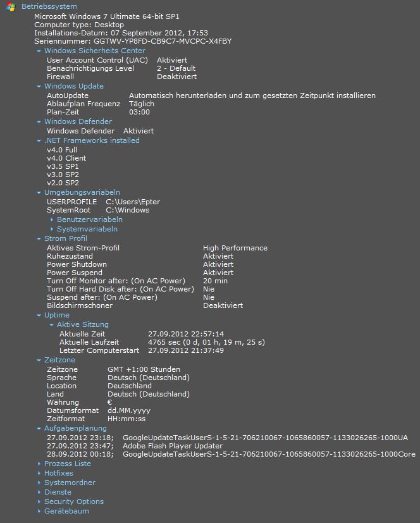Expand the Security Options section
Viewport: 420px width, 523px height.
(x=74, y=501)
